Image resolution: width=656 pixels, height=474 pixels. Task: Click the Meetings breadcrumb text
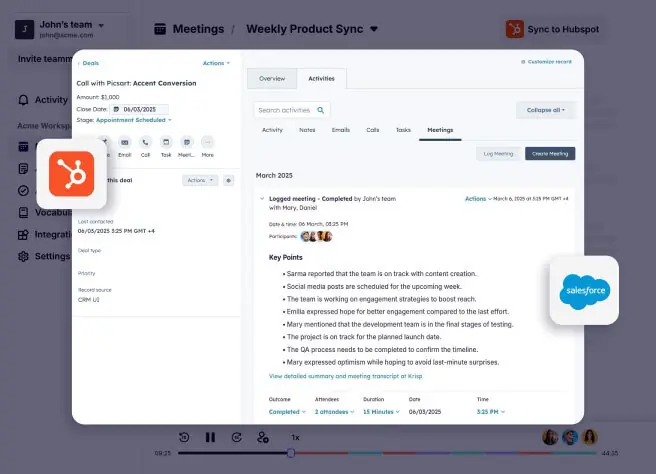coord(198,29)
